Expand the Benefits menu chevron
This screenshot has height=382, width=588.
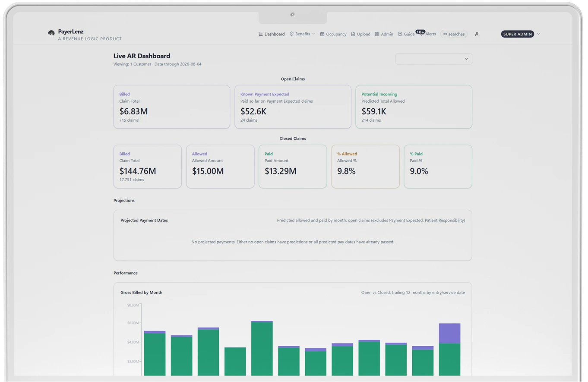pos(313,34)
